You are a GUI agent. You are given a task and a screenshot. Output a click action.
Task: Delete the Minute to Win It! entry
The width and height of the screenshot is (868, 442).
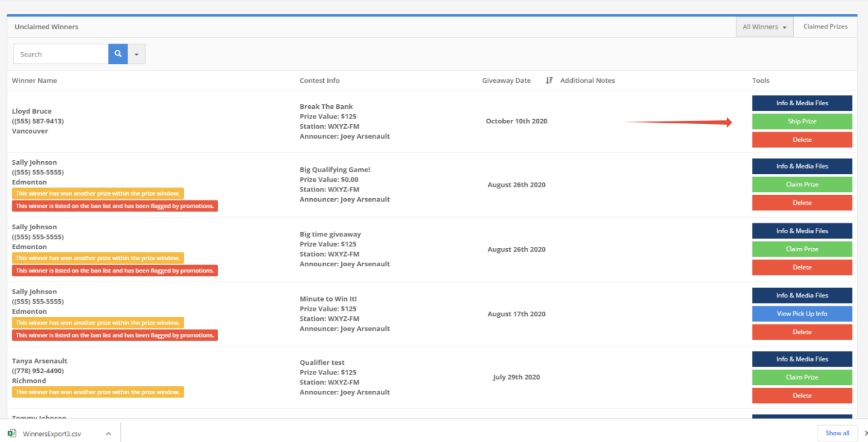point(802,332)
